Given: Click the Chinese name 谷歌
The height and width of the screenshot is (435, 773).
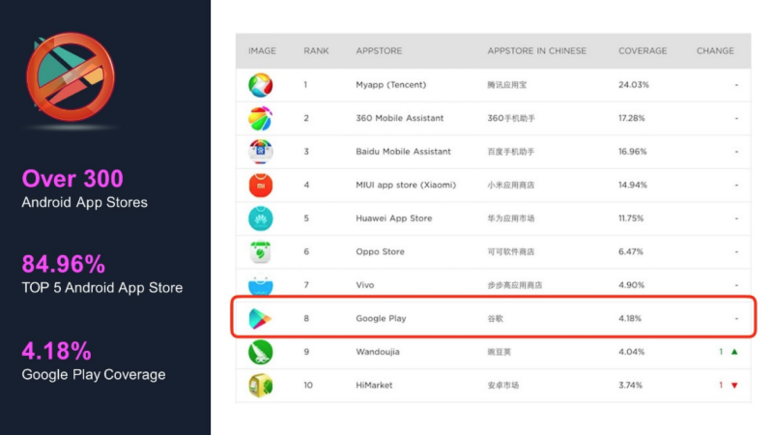Looking at the screenshot, I should [495, 319].
